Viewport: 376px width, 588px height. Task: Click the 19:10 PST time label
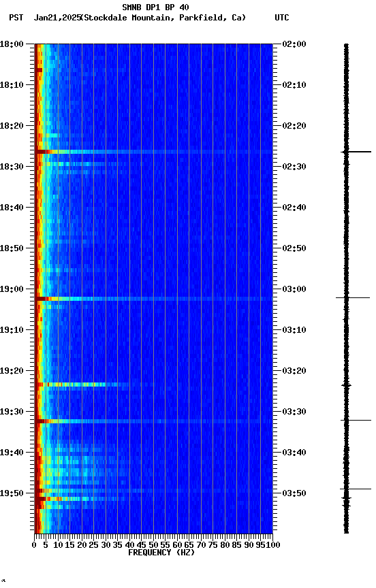coord(12,330)
